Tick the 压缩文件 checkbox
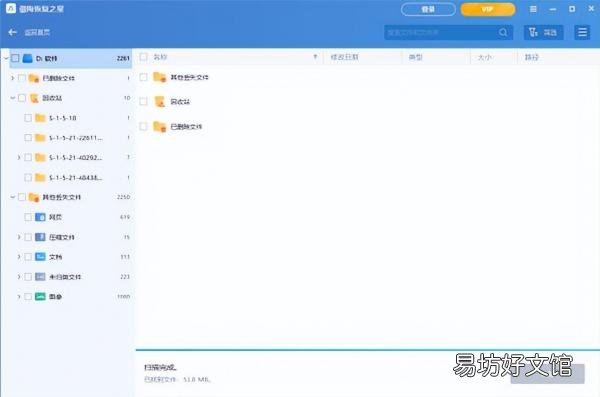Screen dimensions: 600x397 pos(28,237)
